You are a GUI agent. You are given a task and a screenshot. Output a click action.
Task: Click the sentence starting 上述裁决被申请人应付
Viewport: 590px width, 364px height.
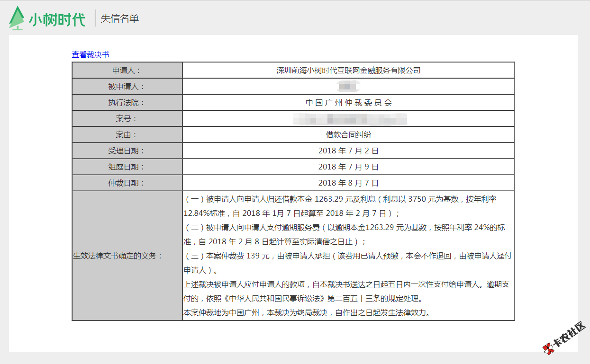pyautogui.click(x=346, y=292)
